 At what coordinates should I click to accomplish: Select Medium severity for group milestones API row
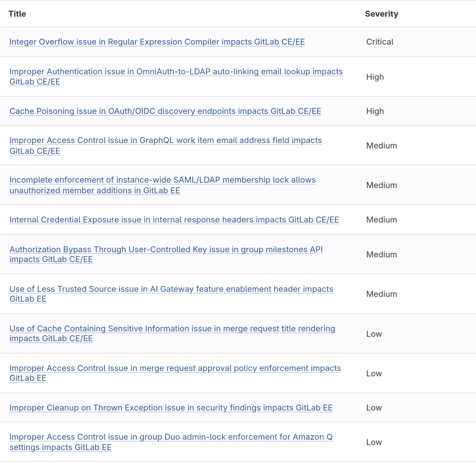click(382, 255)
